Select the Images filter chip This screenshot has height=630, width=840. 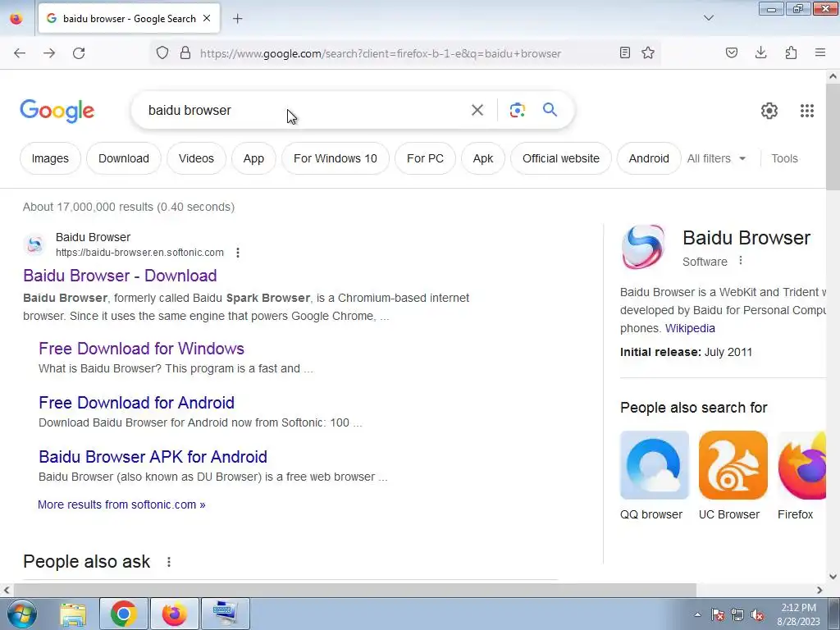click(x=50, y=158)
